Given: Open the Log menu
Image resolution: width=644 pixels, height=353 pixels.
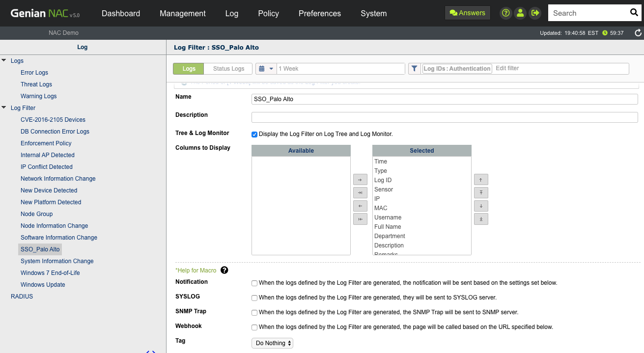Looking at the screenshot, I should (x=232, y=13).
